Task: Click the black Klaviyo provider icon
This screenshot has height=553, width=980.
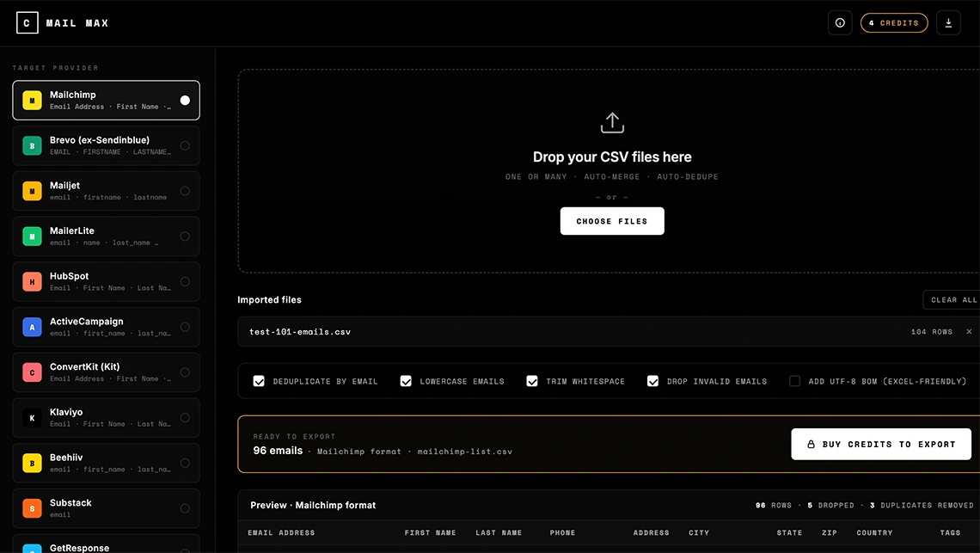Action: [x=32, y=418]
